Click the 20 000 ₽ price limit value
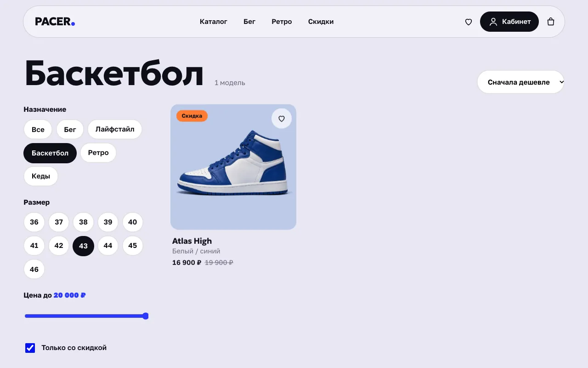 [x=69, y=295]
